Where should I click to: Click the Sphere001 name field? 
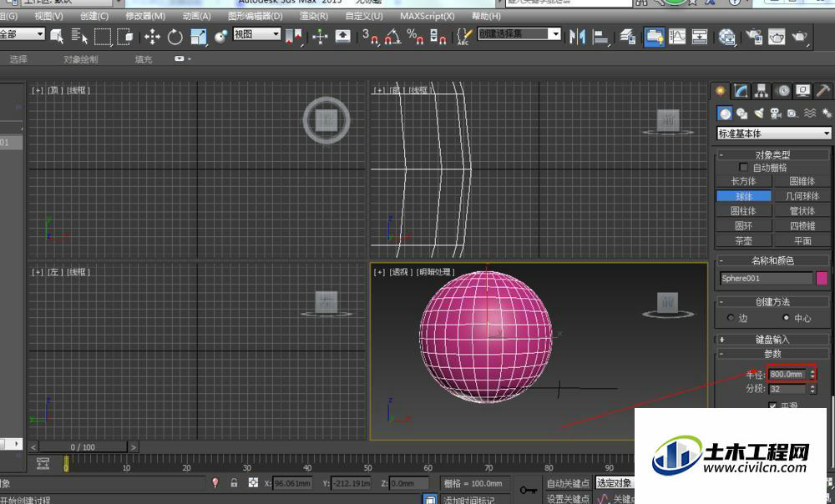tap(767, 278)
